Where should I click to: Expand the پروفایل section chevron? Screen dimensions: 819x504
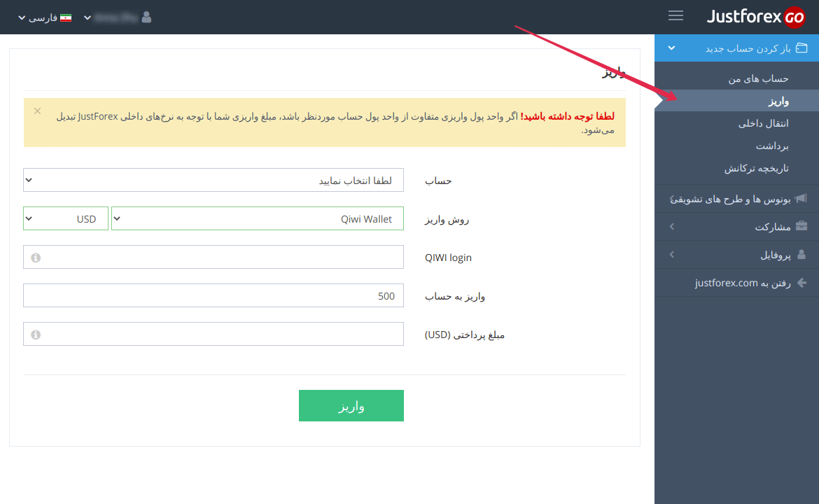click(672, 255)
